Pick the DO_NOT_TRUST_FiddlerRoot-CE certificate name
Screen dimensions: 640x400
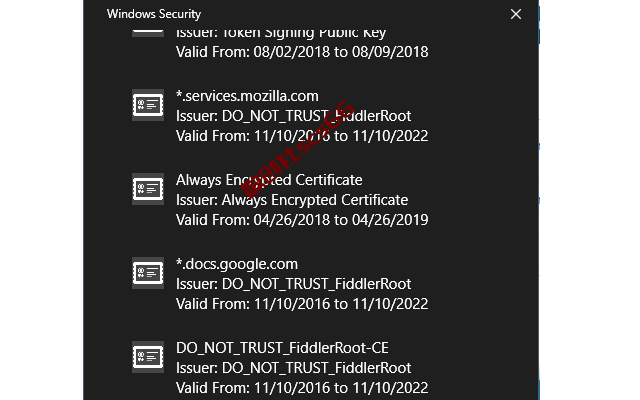[x=282, y=348]
